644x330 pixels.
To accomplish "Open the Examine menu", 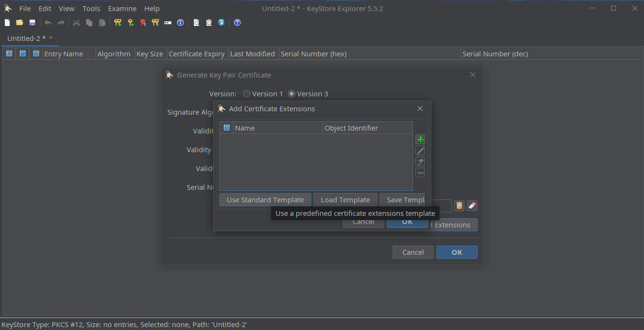I will point(122,9).
